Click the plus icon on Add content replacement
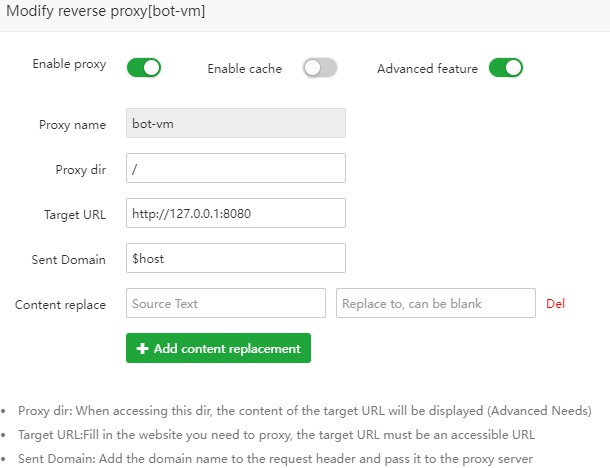Screen dimensions: 610x468 tap(142, 348)
